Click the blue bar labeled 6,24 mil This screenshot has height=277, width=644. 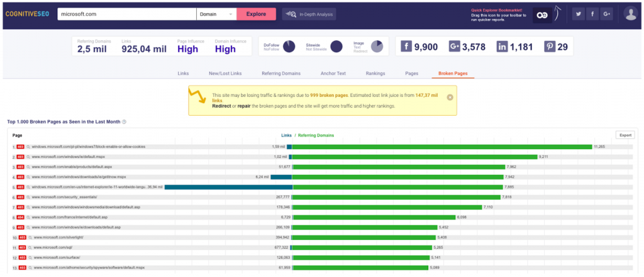pyautogui.click(x=281, y=177)
